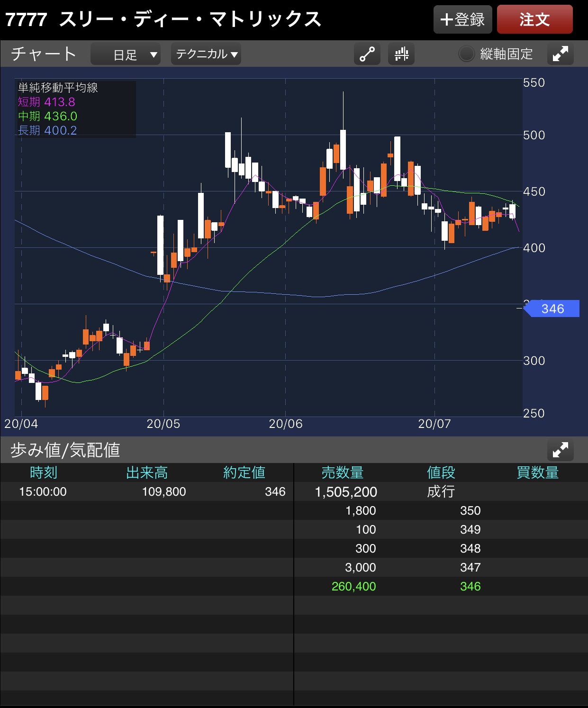Tap the 買数量 column header
Viewport: 588px width, 708px height.
(x=537, y=472)
